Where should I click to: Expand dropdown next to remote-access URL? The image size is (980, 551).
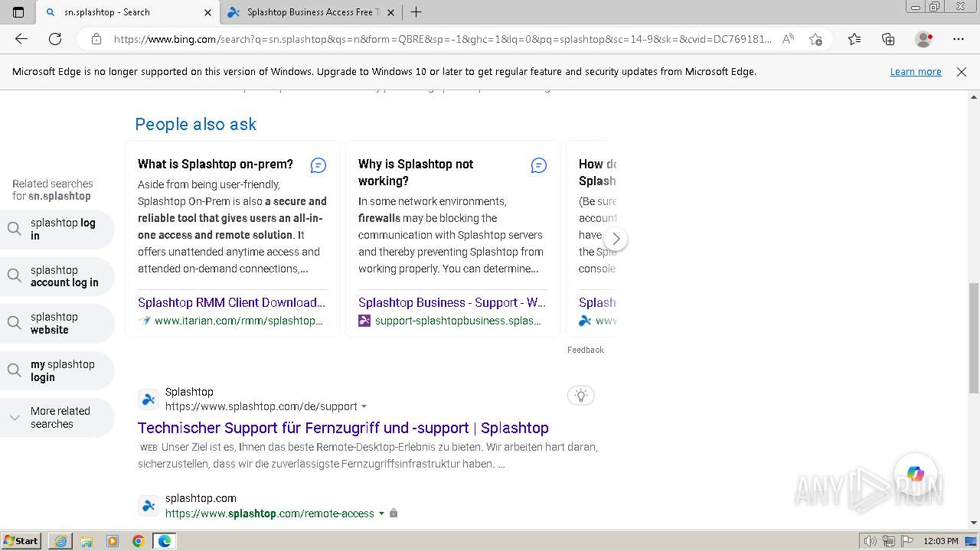(x=381, y=514)
